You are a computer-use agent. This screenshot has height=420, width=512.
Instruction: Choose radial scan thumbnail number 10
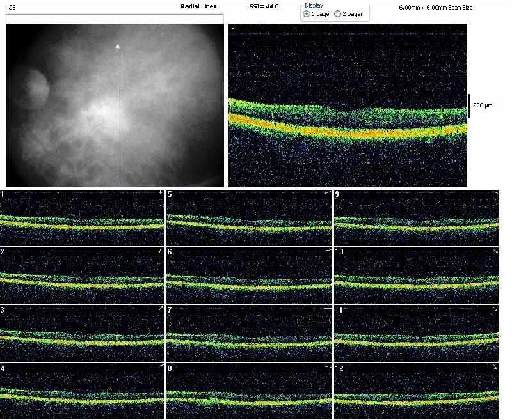coord(416,276)
